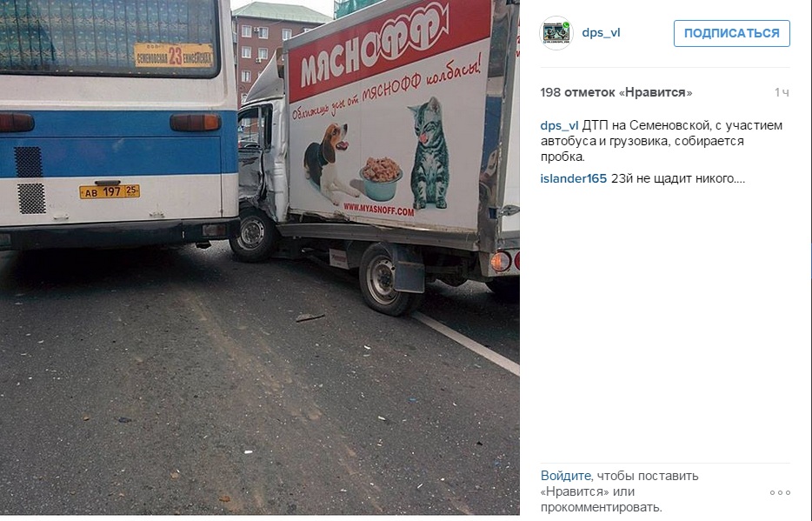Click the cat picture on the truck

click(x=428, y=153)
